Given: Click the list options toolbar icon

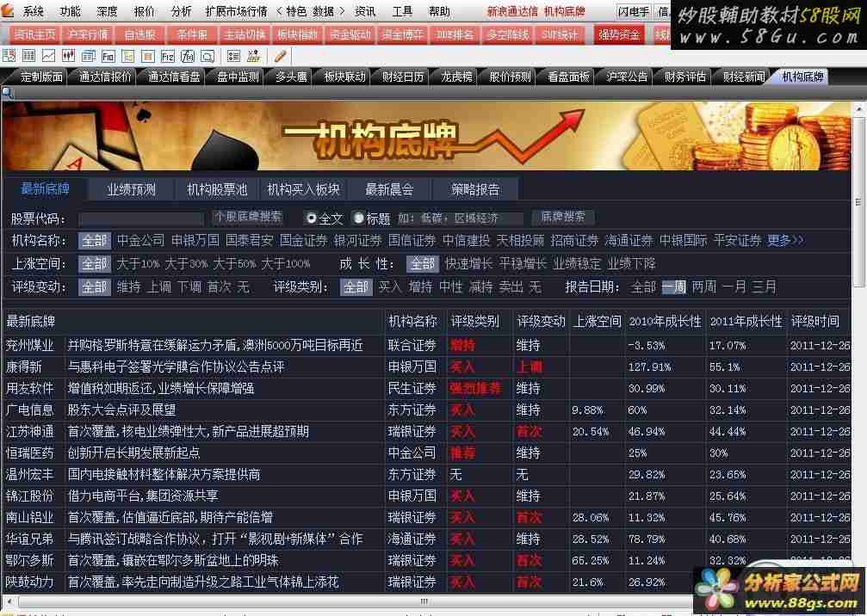Looking at the screenshot, I should [x=234, y=56].
